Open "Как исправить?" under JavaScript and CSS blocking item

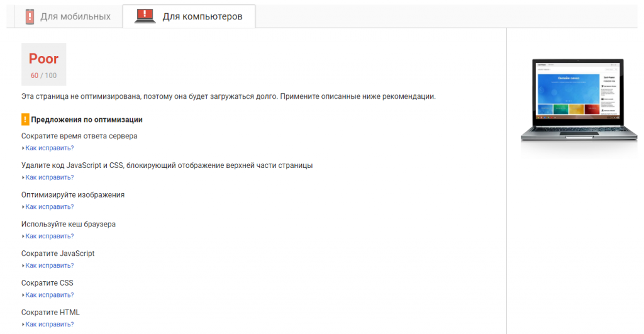point(49,177)
